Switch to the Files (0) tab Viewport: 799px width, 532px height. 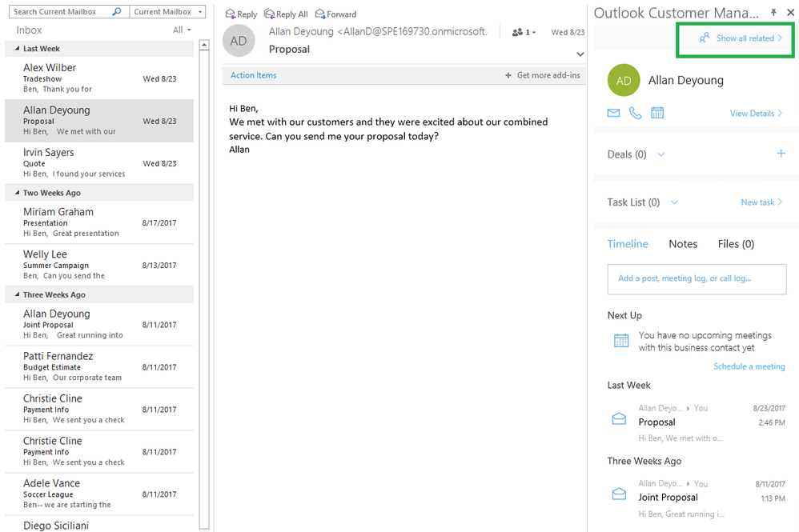click(736, 244)
